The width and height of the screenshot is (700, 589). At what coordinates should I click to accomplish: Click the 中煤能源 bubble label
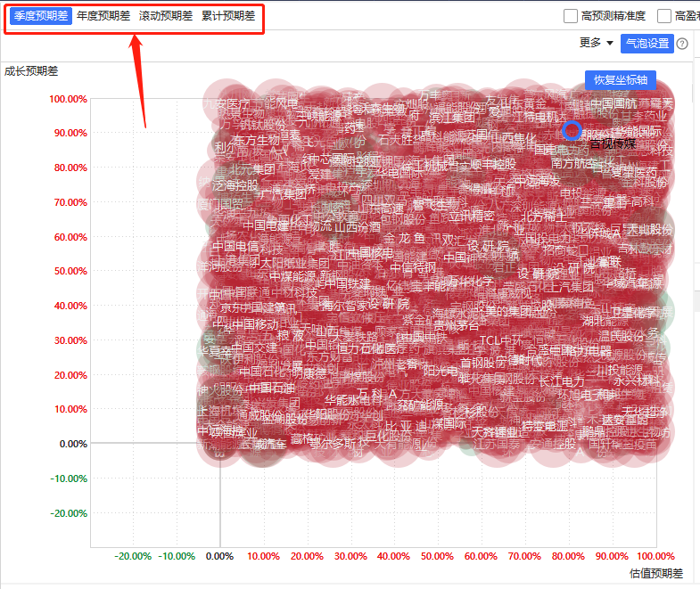click(292, 276)
